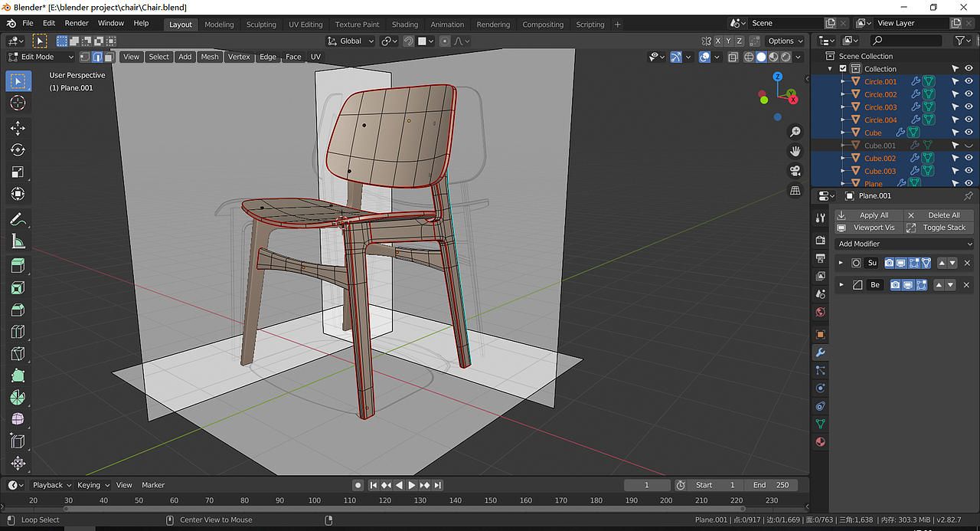Hide Cube.003 using its eye icon
Screen dimensions: 980x531
969,171
